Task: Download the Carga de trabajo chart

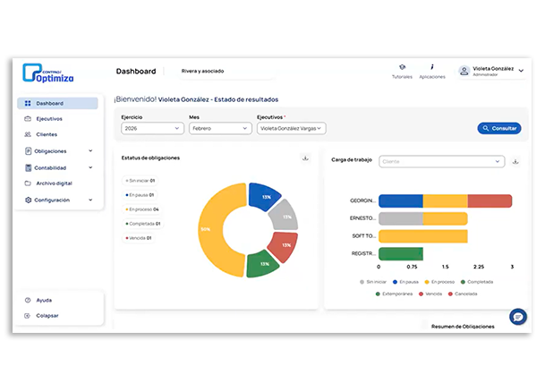Action: tap(515, 162)
